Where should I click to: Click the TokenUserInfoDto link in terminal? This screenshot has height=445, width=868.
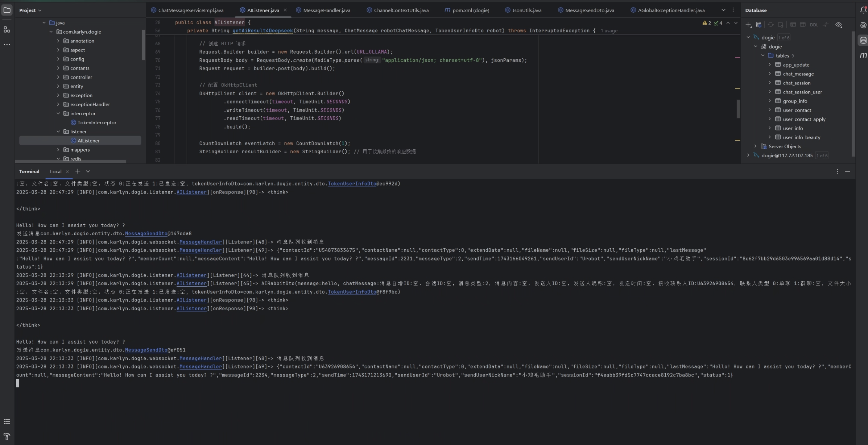[352, 184]
